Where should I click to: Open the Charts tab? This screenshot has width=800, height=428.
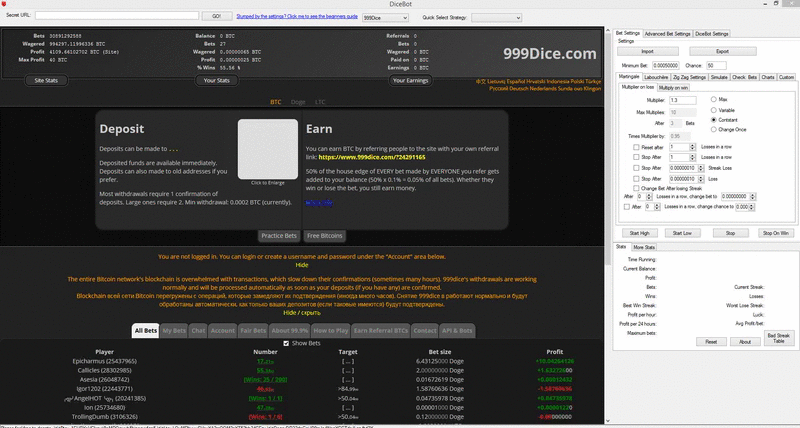[x=768, y=77]
